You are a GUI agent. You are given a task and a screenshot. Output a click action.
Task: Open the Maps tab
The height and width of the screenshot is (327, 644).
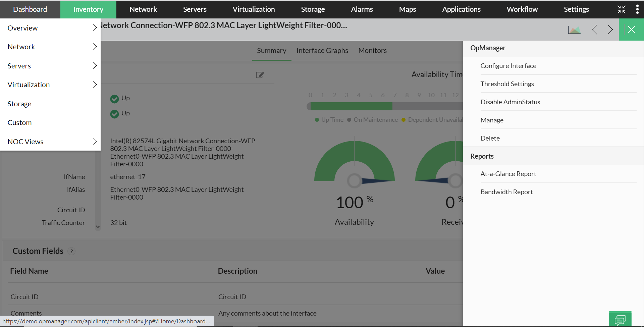408,9
